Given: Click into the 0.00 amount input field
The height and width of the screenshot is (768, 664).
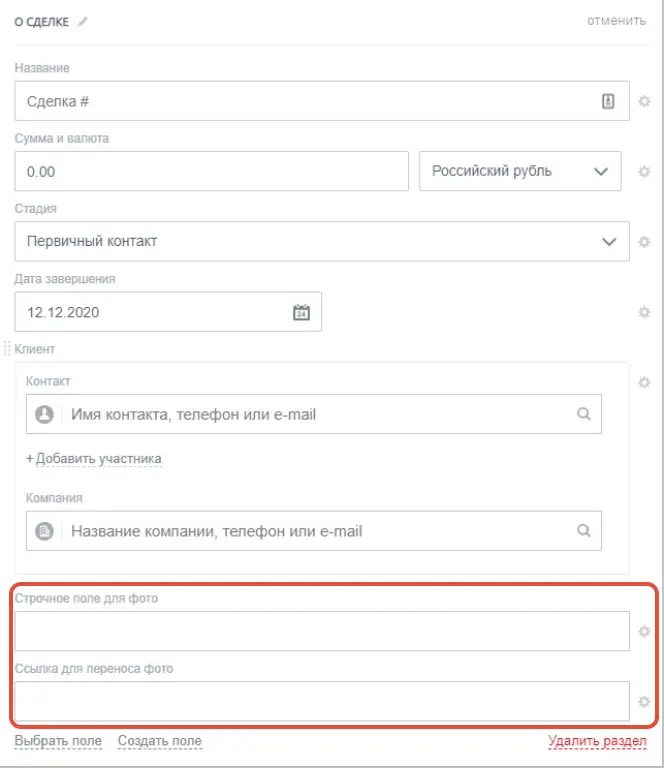Looking at the screenshot, I should [x=212, y=171].
